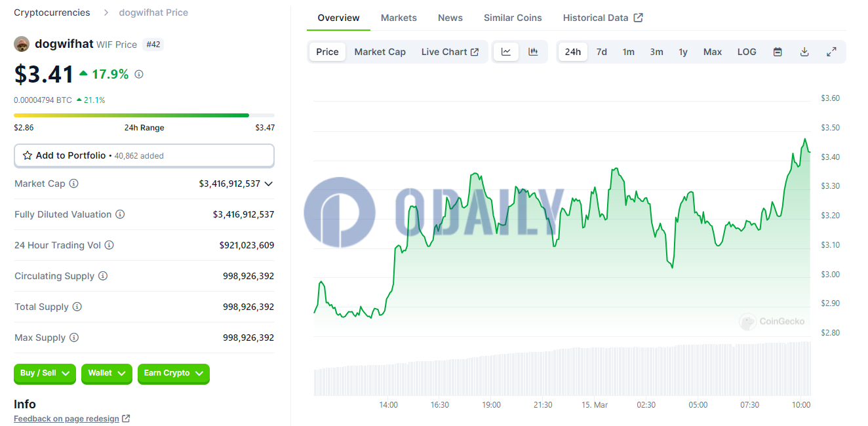868x426 pixels.
Task: Open Circulating Supply info icon
Action: pyautogui.click(x=103, y=276)
